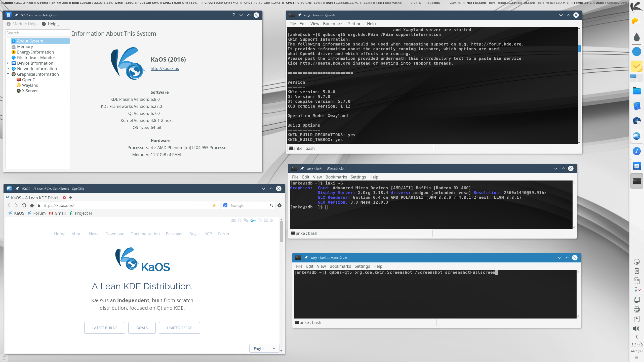Image resolution: width=644 pixels, height=362 pixels.
Task: Go to the home page in QupZilla
Action: (32, 205)
